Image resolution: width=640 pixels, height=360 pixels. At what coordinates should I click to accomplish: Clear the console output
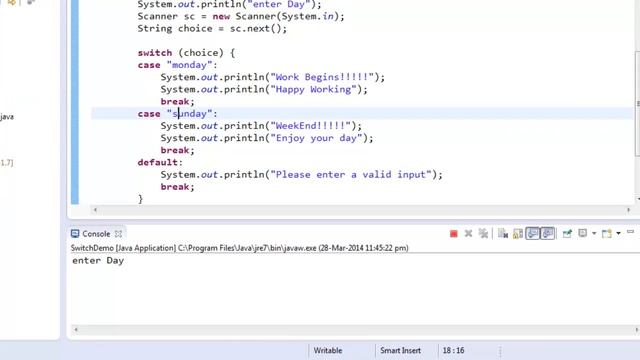(503, 233)
